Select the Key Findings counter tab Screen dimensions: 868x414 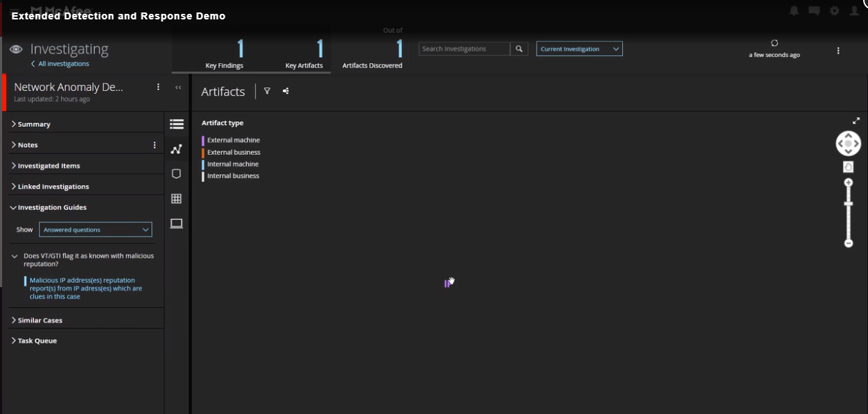(225, 54)
